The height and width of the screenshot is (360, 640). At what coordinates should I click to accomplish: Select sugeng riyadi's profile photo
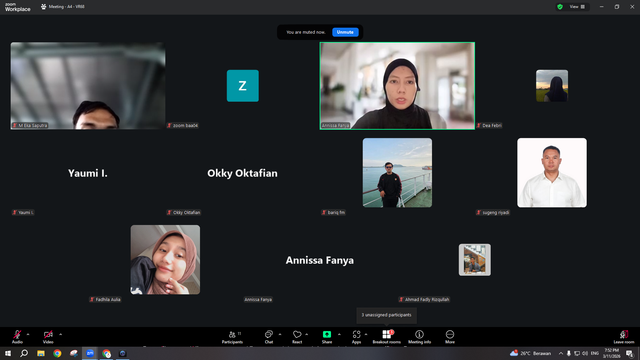[552, 173]
